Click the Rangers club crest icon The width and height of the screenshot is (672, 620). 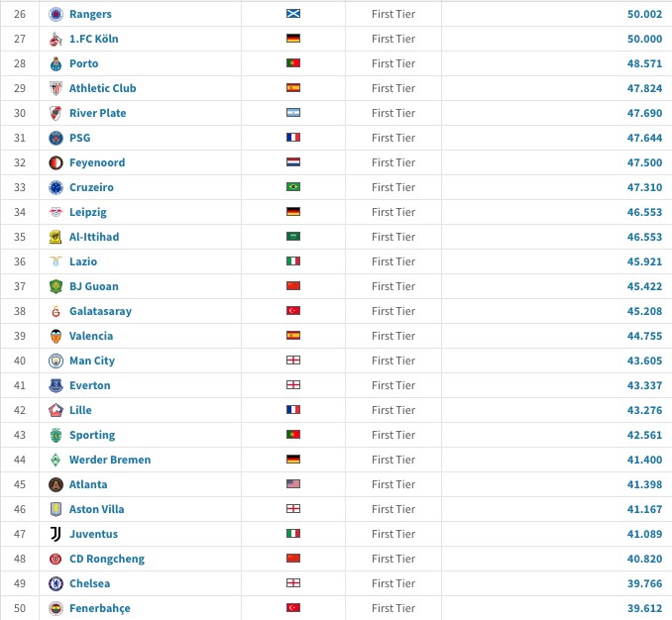[x=56, y=14]
